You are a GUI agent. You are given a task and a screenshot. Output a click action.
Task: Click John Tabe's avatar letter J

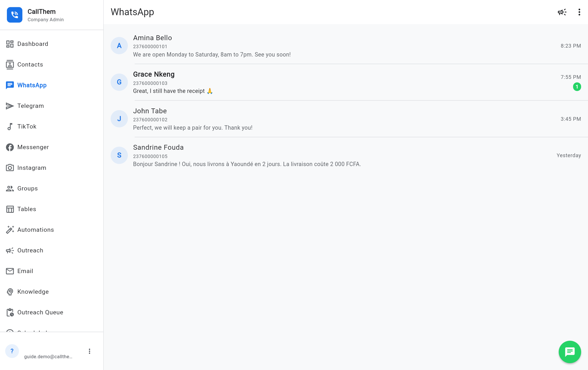point(119,119)
